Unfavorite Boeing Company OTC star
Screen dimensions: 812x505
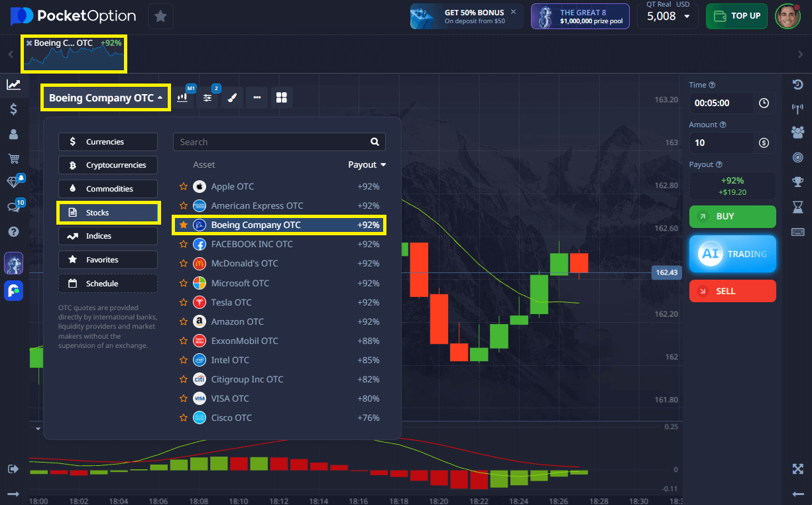point(184,225)
